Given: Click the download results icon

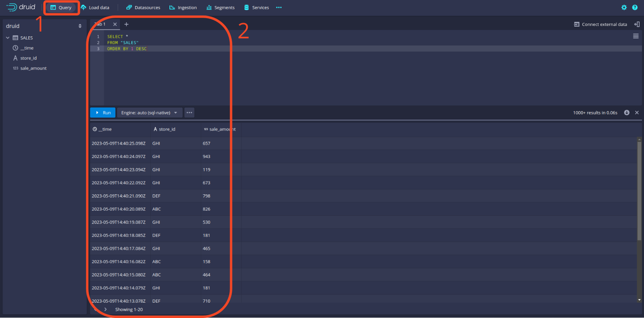Looking at the screenshot, I should (627, 113).
